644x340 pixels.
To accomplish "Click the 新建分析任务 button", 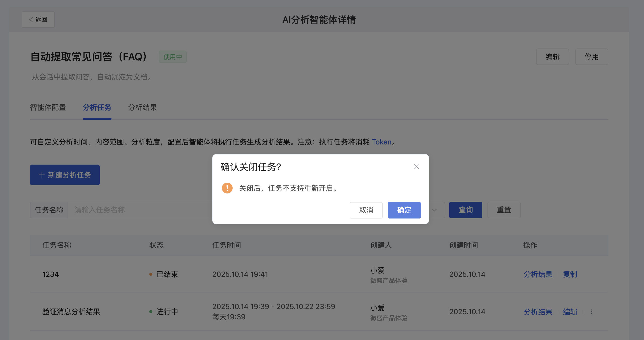I will pyautogui.click(x=65, y=175).
